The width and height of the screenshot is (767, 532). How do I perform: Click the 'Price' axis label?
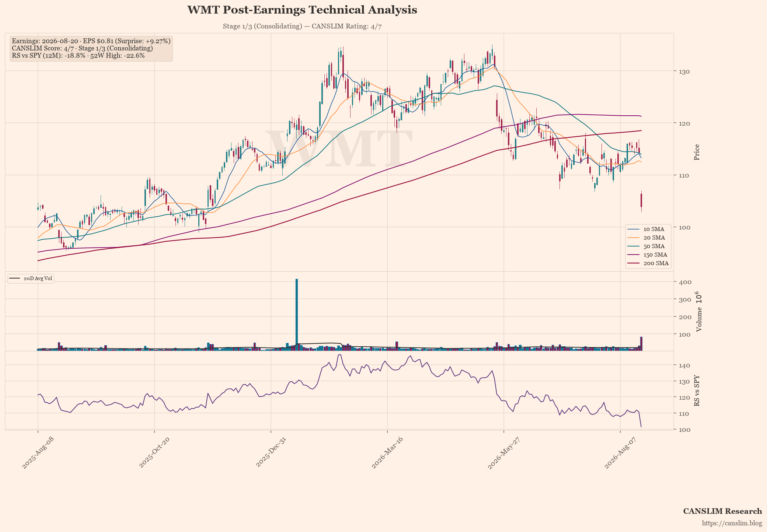click(x=697, y=152)
